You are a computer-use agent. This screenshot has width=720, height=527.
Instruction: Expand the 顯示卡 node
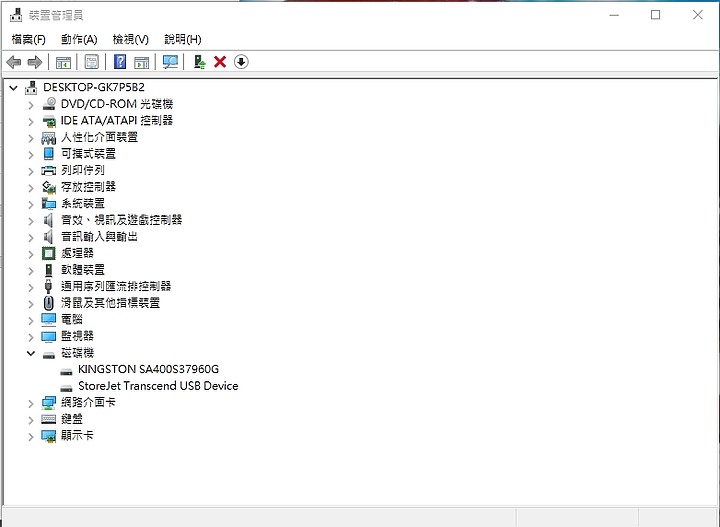pos(31,437)
